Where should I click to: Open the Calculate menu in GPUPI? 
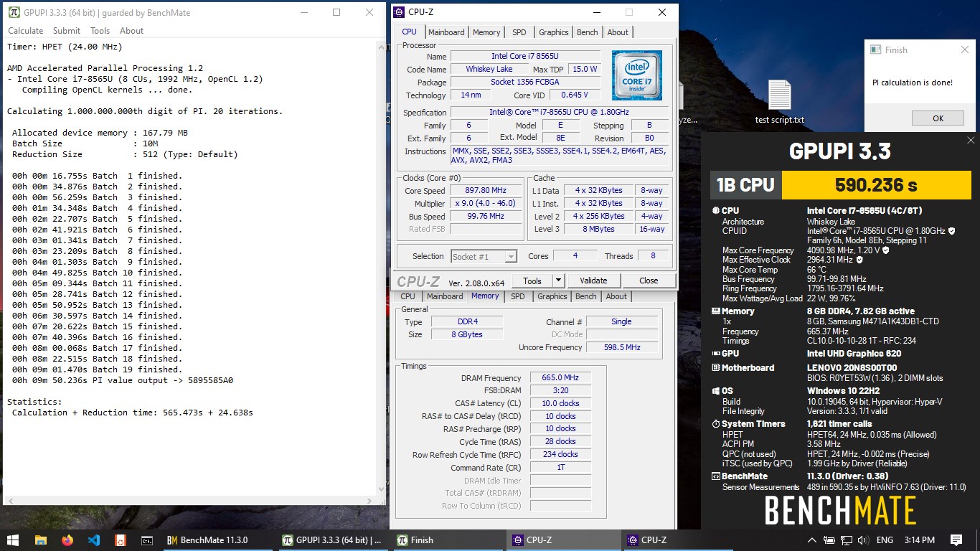pos(26,31)
